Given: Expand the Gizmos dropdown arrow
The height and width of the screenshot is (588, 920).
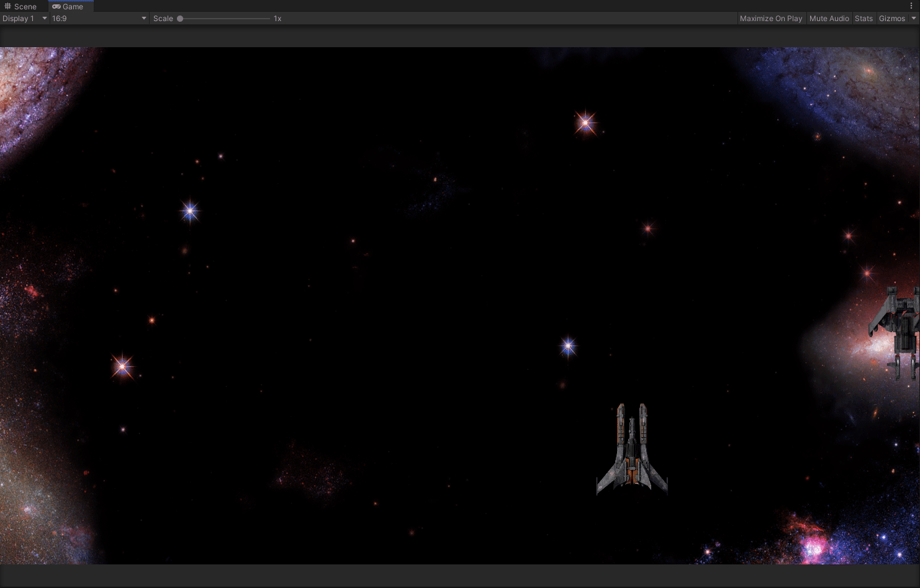Looking at the screenshot, I should (x=914, y=19).
